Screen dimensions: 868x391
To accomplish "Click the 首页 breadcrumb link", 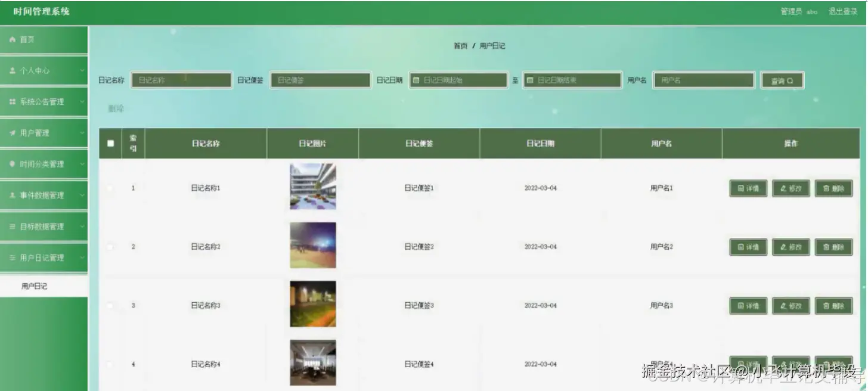I will pyautogui.click(x=460, y=46).
